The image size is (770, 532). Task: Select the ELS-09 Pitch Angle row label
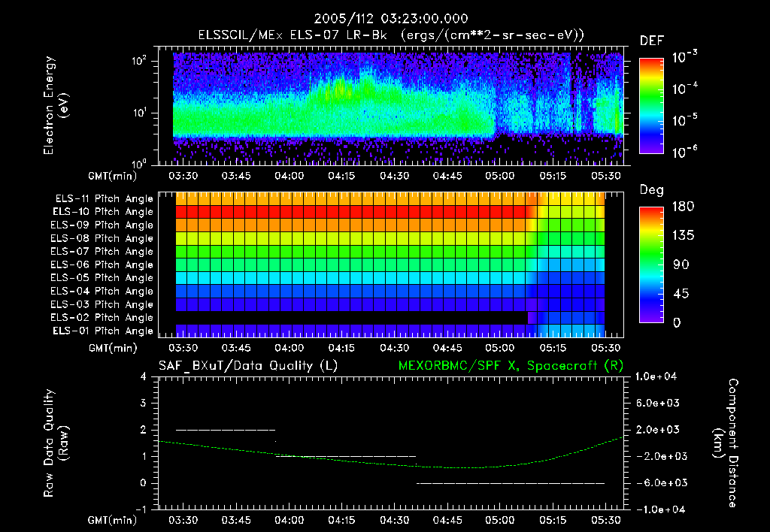[x=102, y=225]
